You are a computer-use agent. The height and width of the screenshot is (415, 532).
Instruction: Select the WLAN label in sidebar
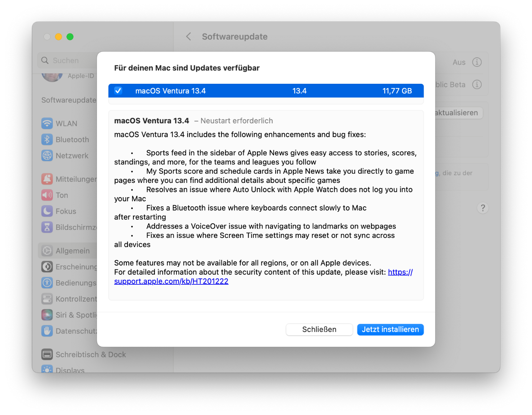(x=66, y=124)
